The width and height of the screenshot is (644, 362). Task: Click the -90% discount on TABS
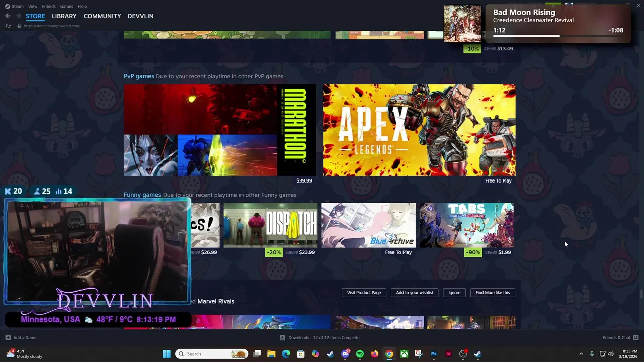point(473,252)
